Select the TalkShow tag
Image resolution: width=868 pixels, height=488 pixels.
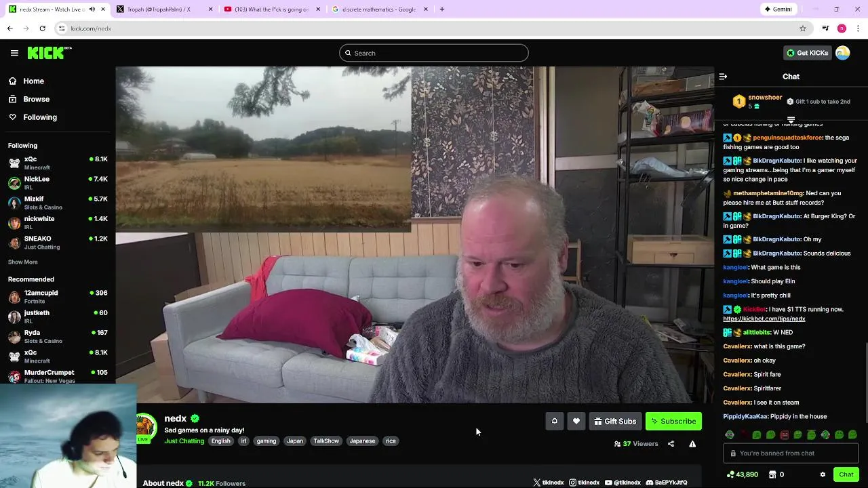(x=326, y=441)
